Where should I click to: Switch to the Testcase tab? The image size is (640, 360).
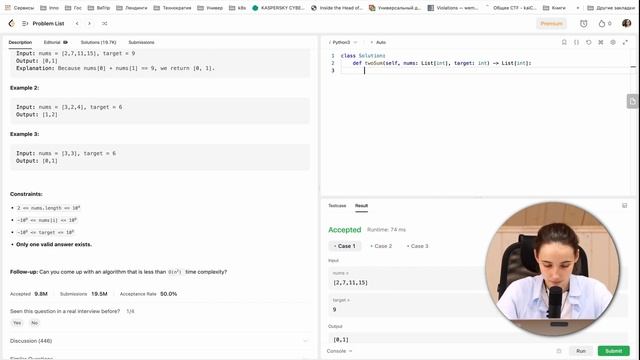[337, 205]
